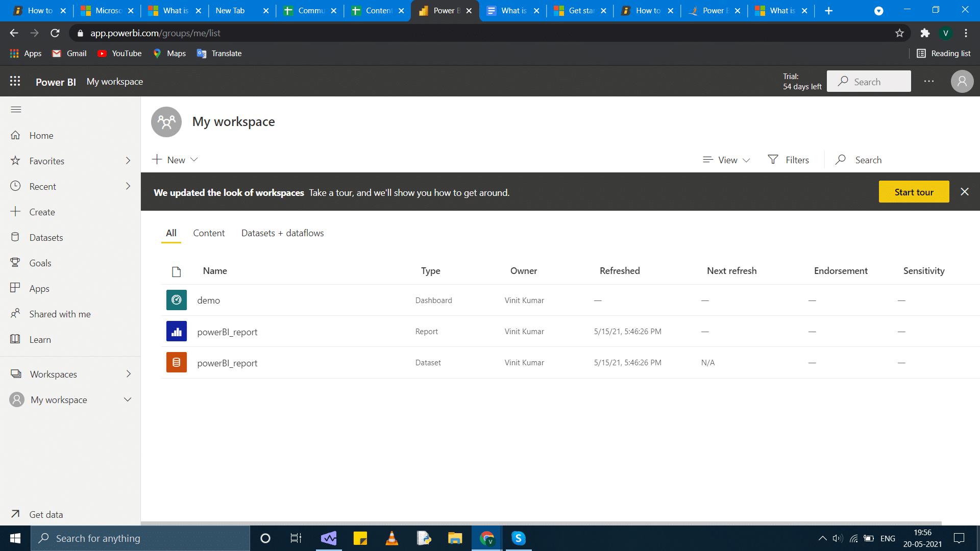The height and width of the screenshot is (551, 980).
Task: Switch to the New Tab browser tab
Action: click(x=242, y=11)
